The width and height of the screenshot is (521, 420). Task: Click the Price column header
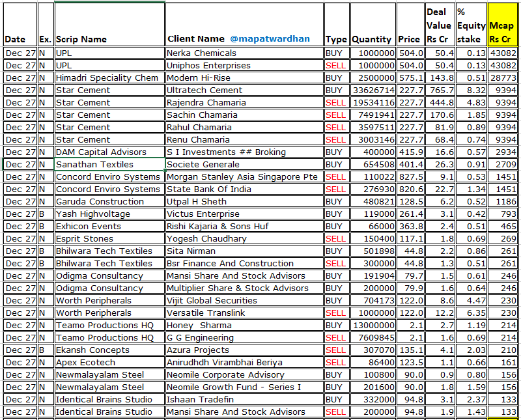(410, 25)
